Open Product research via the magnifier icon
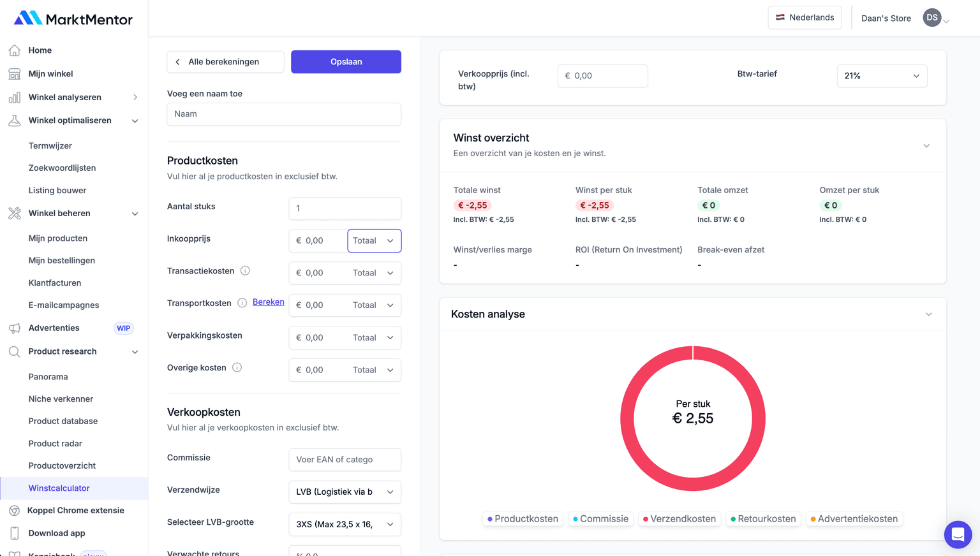The image size is (980, 556). click(15, 351)
